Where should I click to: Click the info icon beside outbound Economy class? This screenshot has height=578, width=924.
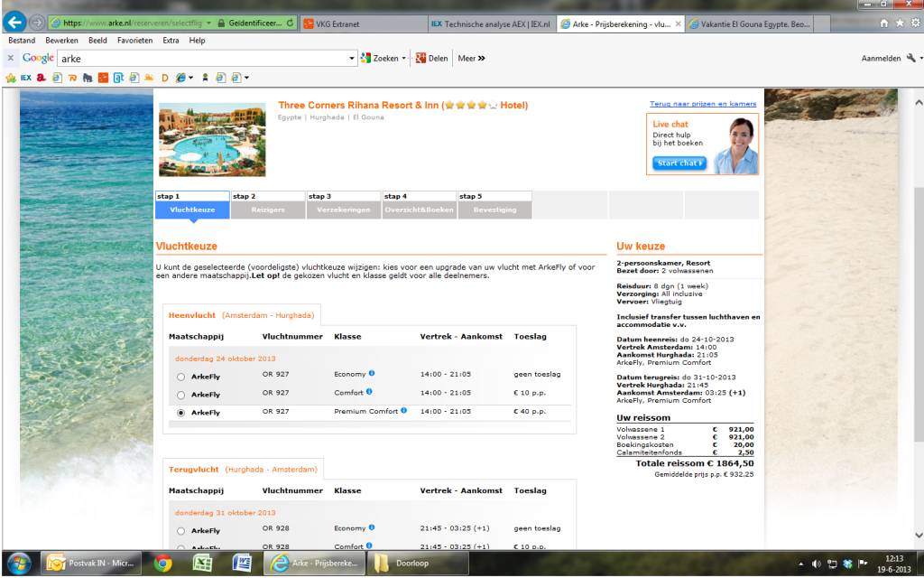point(372,373)
